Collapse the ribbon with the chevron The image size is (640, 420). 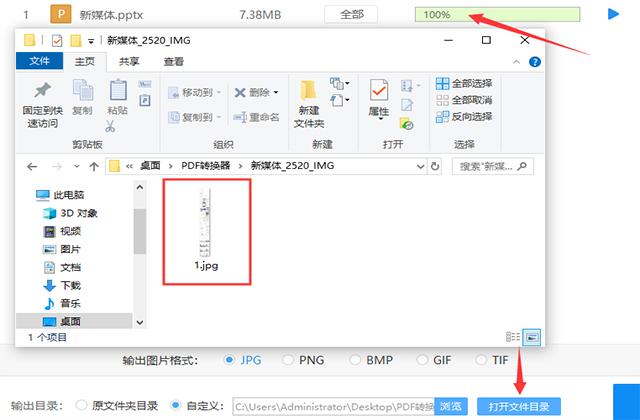coord(516,62)
